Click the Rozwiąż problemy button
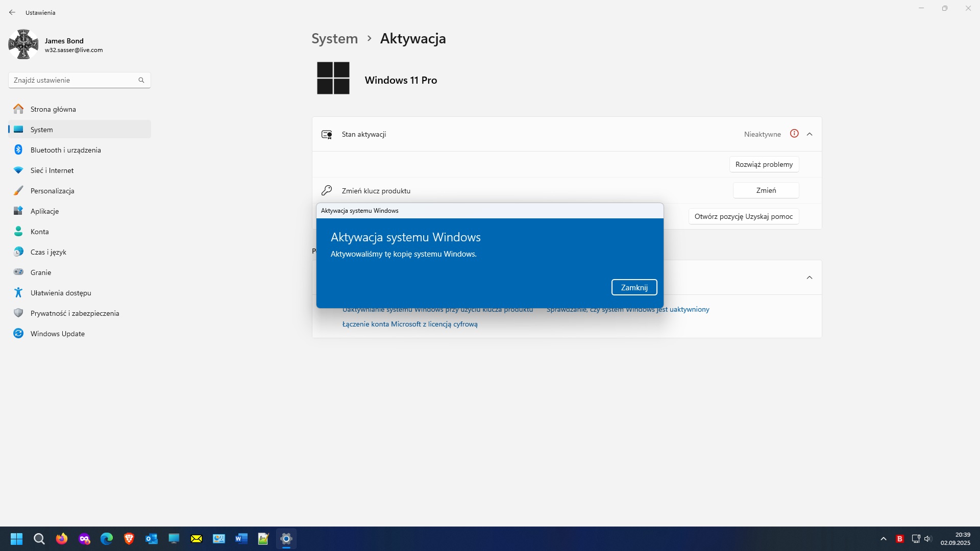Screen dimensions: 980x551 [x=764, y=164]
